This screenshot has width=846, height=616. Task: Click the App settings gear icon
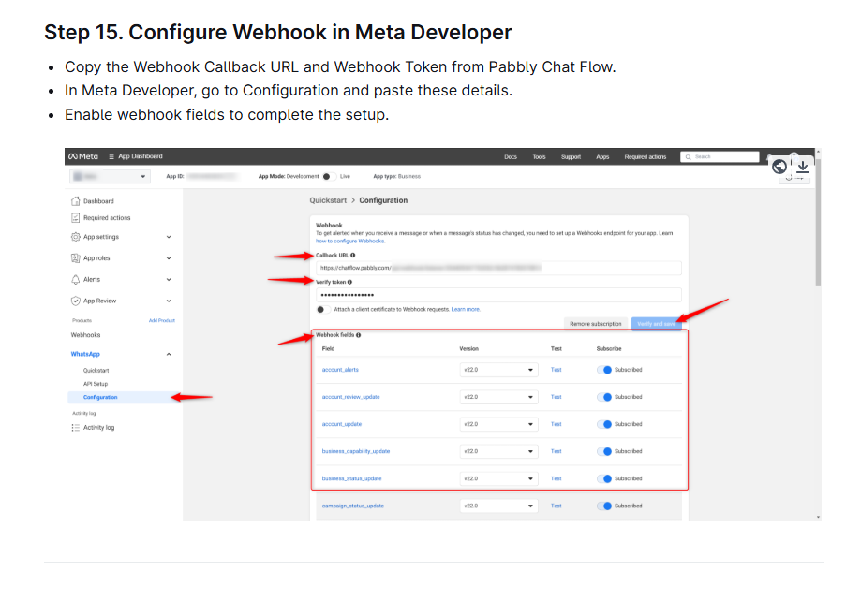click(x=75, y=237)
